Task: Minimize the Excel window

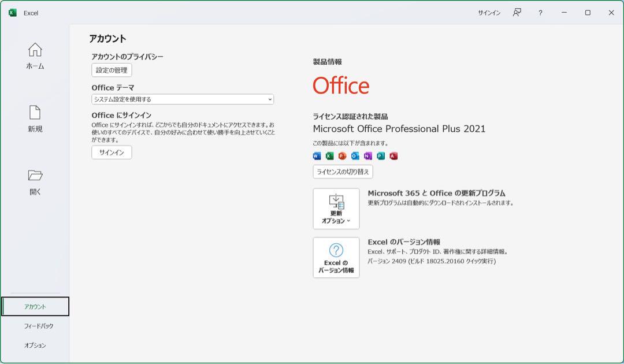Action: tap(564, 13)
